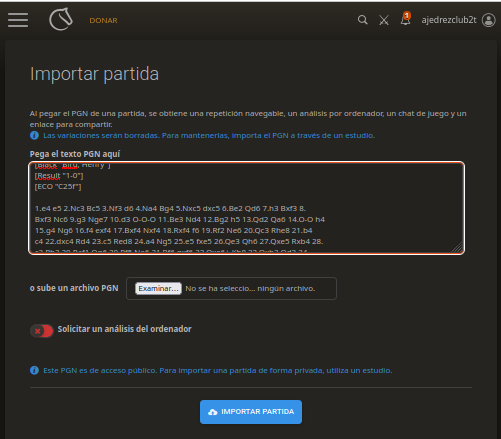Image resolution: width=501 pixels, height=439 pixels.
Task: Open the private import study link
Action: pos(218,370)
